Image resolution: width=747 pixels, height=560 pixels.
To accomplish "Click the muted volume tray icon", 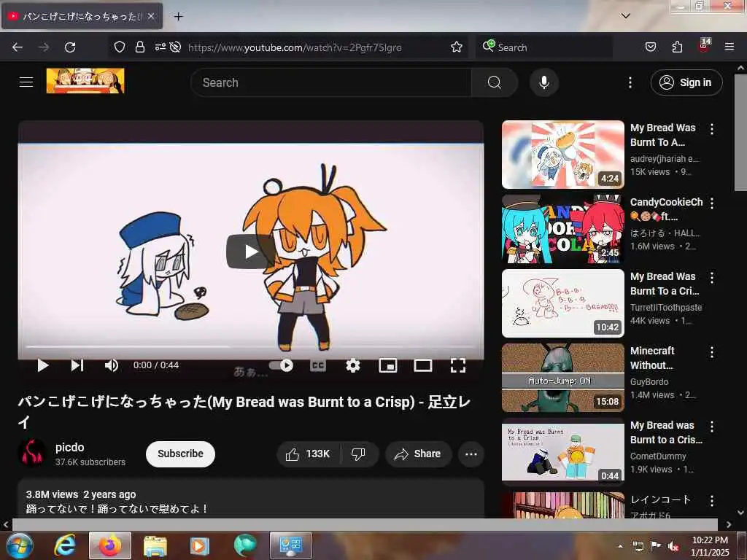I will point(673,546).
